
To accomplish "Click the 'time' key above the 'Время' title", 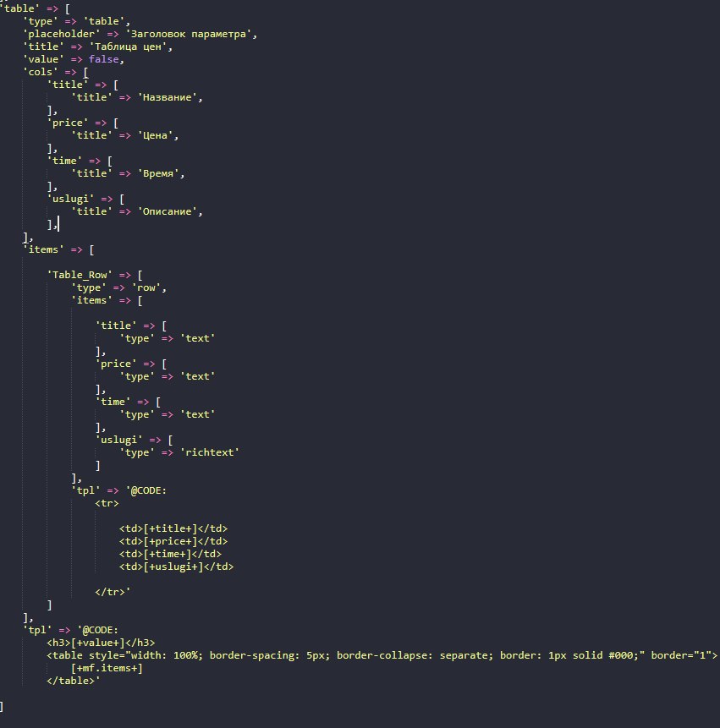I will pyautogui.click(x=64, y=161).
